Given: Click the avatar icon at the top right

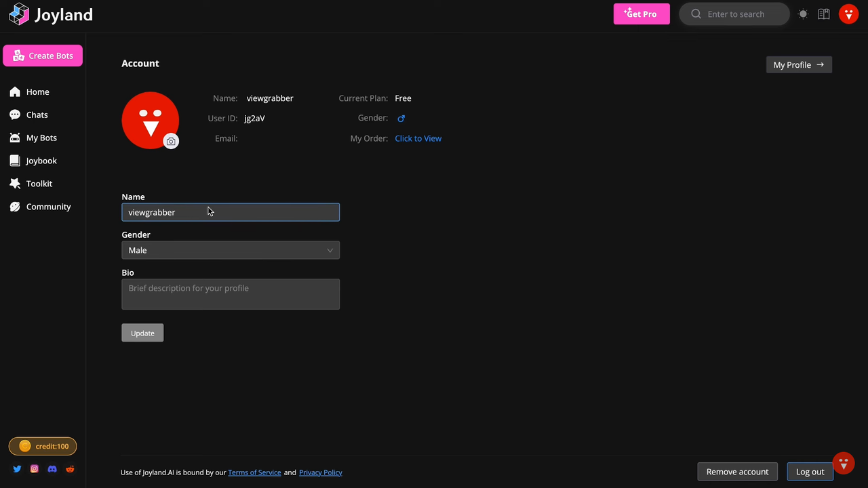Looking at the screenshot, I should point(848,14).
